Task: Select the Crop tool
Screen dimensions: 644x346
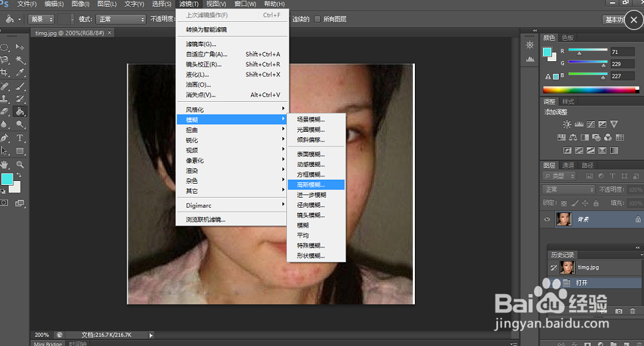Action: point(5,73)
